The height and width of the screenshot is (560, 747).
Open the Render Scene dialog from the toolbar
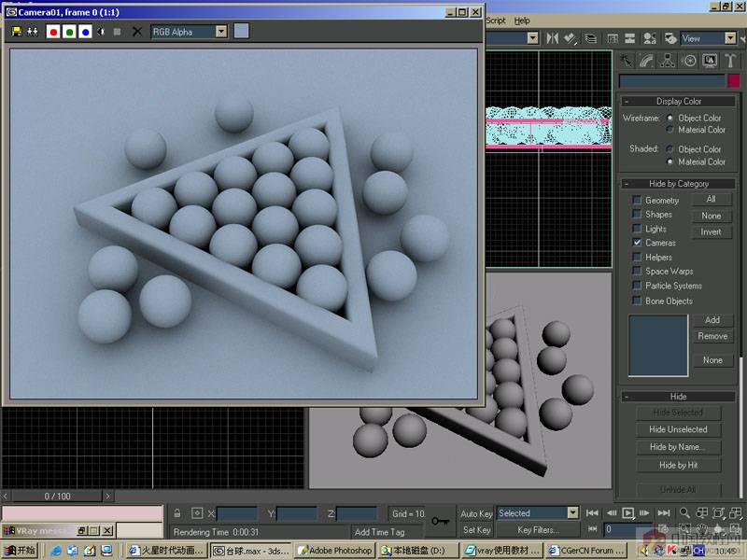pos(670,38)
